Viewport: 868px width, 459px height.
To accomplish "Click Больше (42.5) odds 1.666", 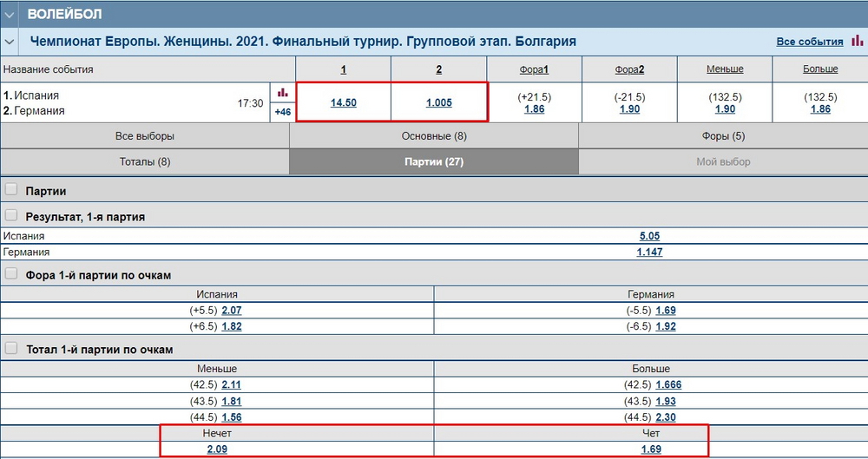I will point(667,385).
